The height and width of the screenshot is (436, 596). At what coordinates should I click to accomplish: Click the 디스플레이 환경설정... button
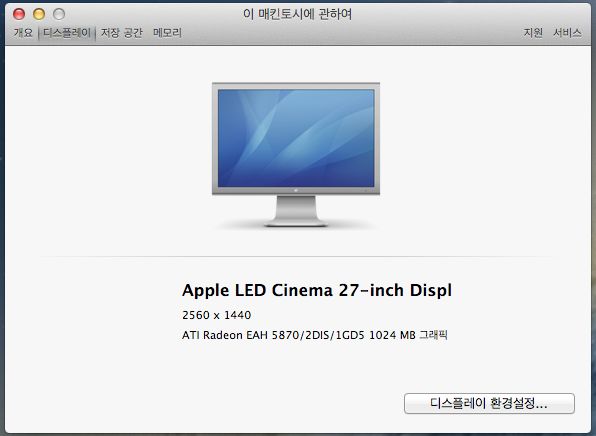pyautogui.click(x=489, y=403)
